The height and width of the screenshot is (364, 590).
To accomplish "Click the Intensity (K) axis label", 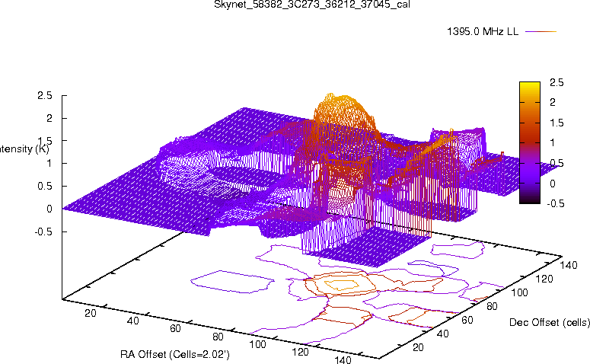I will (24, 149).
